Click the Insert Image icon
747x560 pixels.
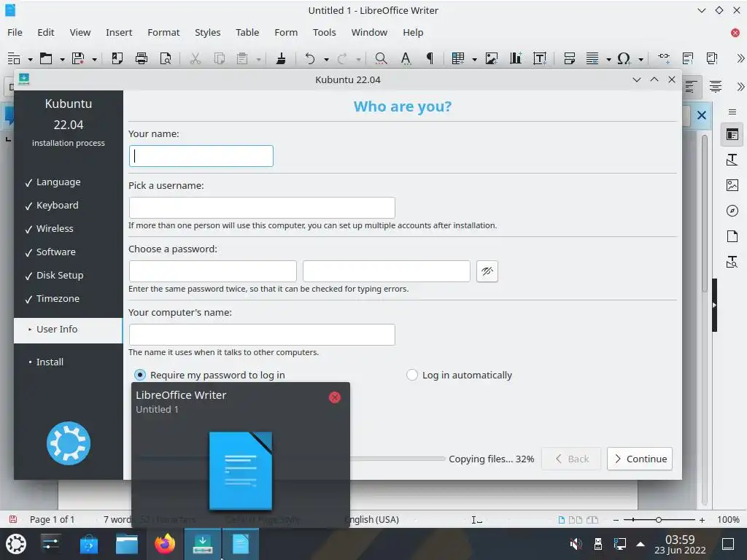(491, 58)
